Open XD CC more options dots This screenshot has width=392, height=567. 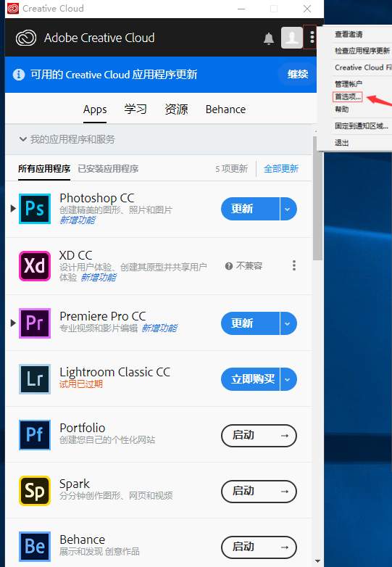coord(294,265)
